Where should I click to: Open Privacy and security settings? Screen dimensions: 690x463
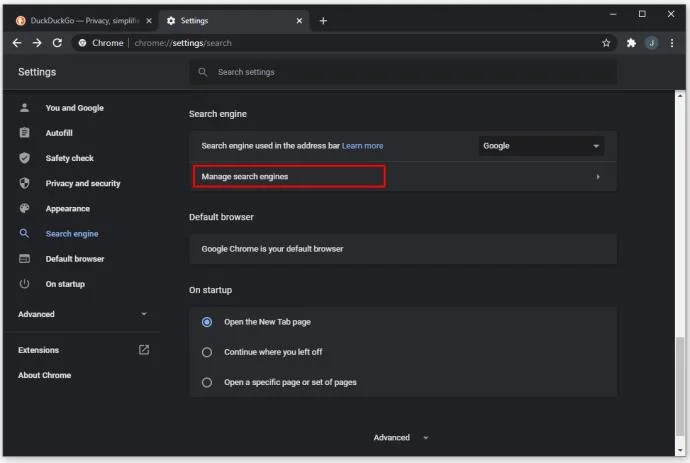pos(83,183)
